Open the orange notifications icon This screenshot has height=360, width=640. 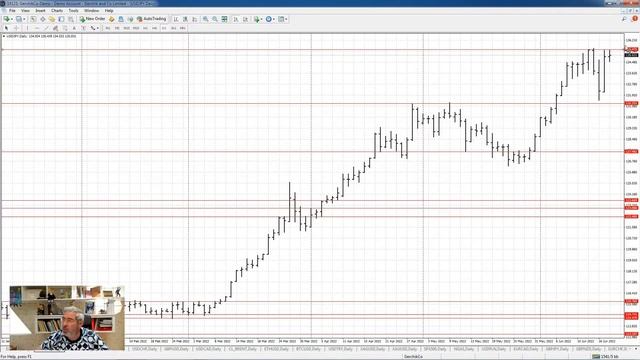tap(635, 19)
